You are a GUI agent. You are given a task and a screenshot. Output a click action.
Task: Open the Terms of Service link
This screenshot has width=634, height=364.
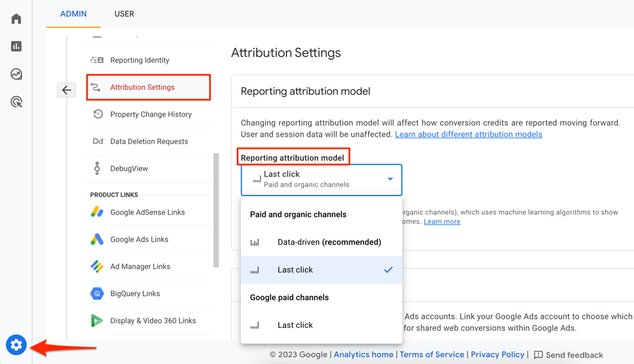432,355
